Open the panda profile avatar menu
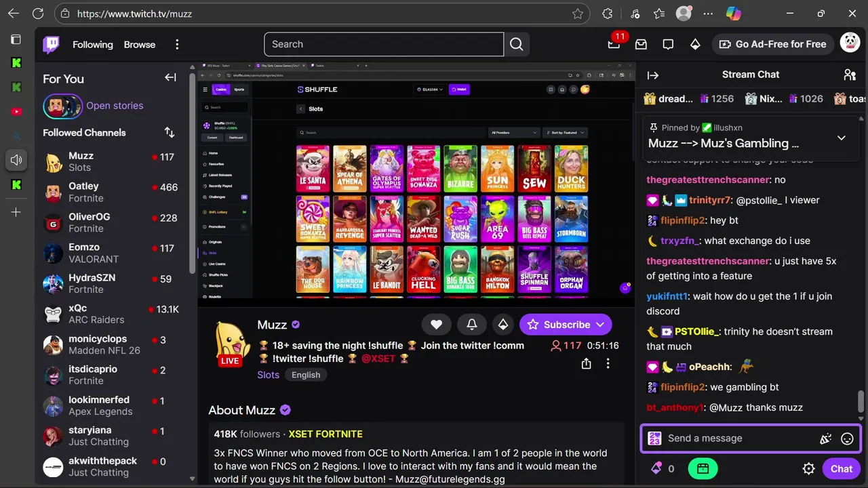 850,43
